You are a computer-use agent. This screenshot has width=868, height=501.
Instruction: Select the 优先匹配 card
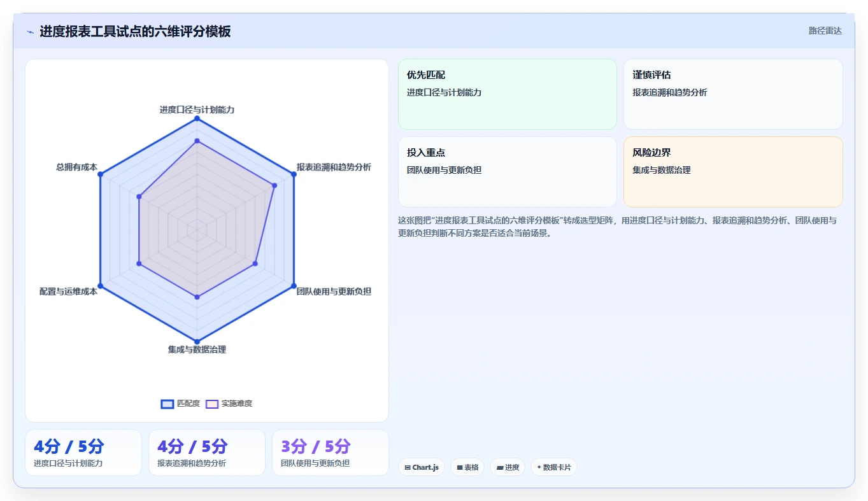[508, 94]
